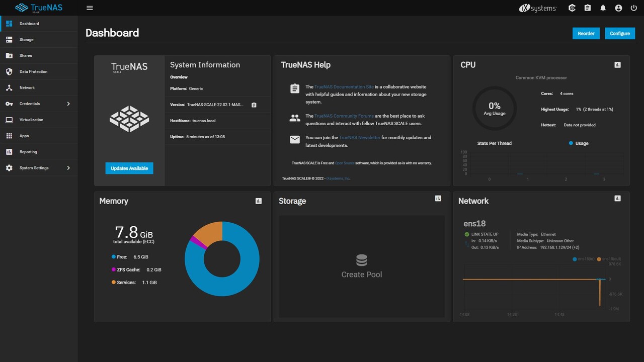This screenshot has width=644, height=362.
Task: Open iXsystems, Inc. footer link
Action: pyautogui.click(x=338, y=178)
